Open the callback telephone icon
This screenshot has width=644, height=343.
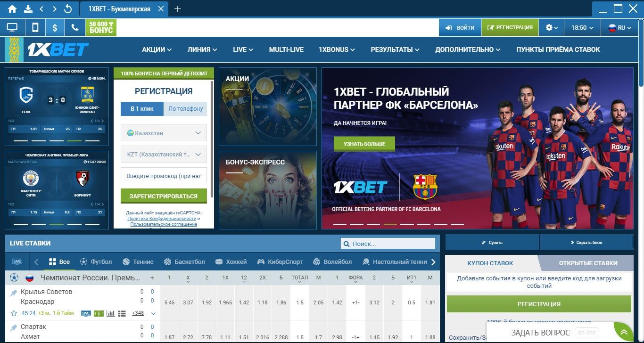pos(74,28)
